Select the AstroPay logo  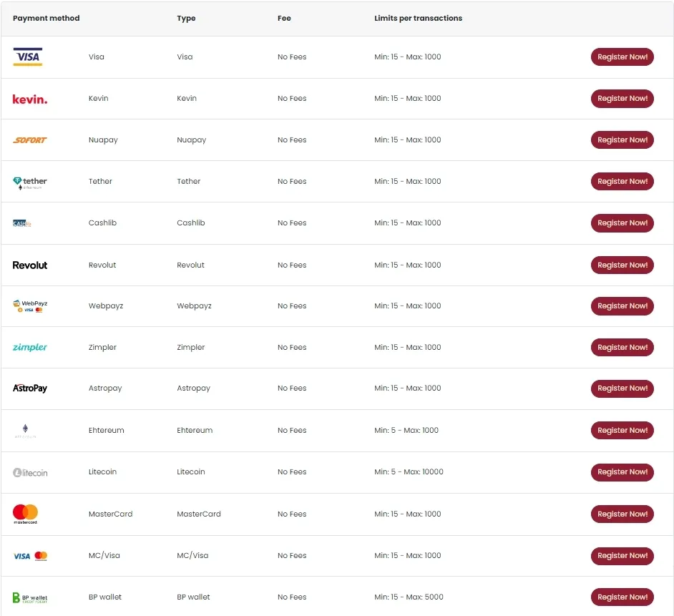(29, 388)
